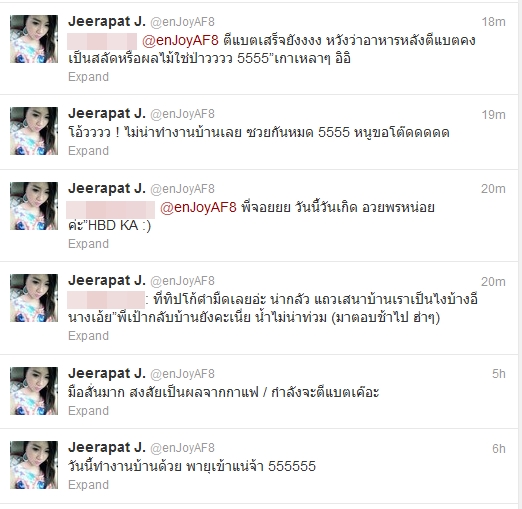
Task: Open avatar of the 6h tweet
Action: pyautogui.click(x=34, y=465)
